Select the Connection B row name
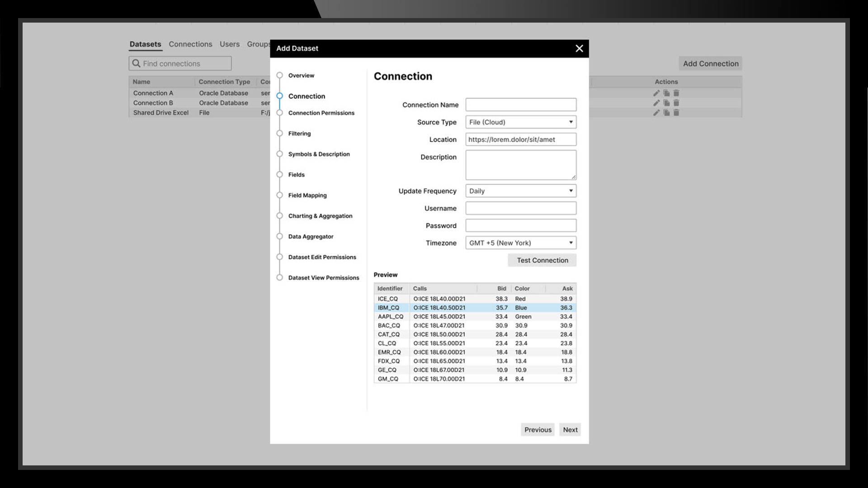 [153, 103]
